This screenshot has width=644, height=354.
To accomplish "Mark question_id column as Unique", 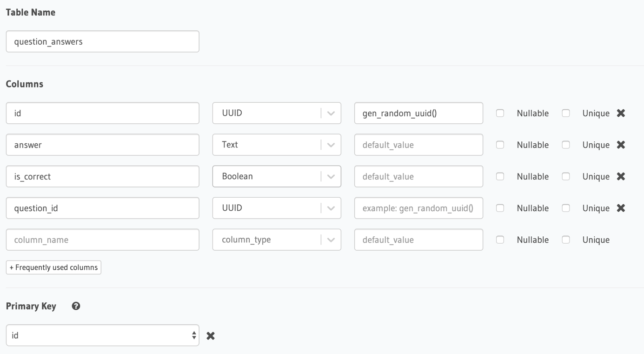I will click(566, 208).
